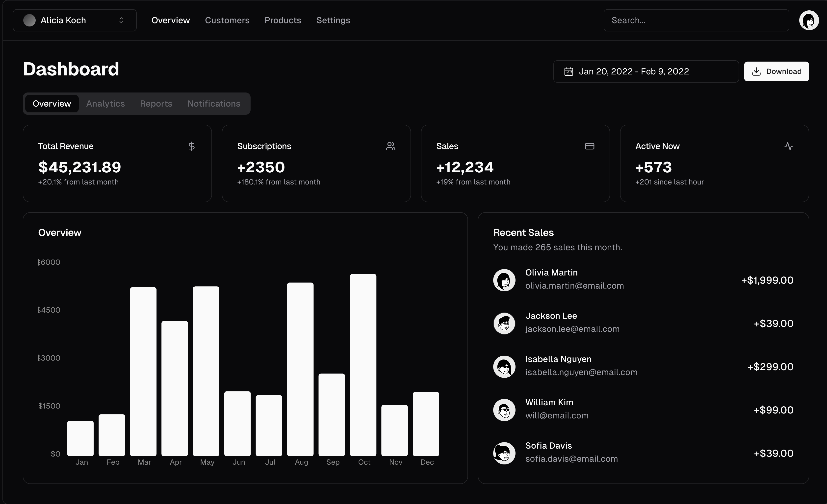Open the Jan 20 - Feb 9 date range selector
Screen dimensions: 827x504
646,71
